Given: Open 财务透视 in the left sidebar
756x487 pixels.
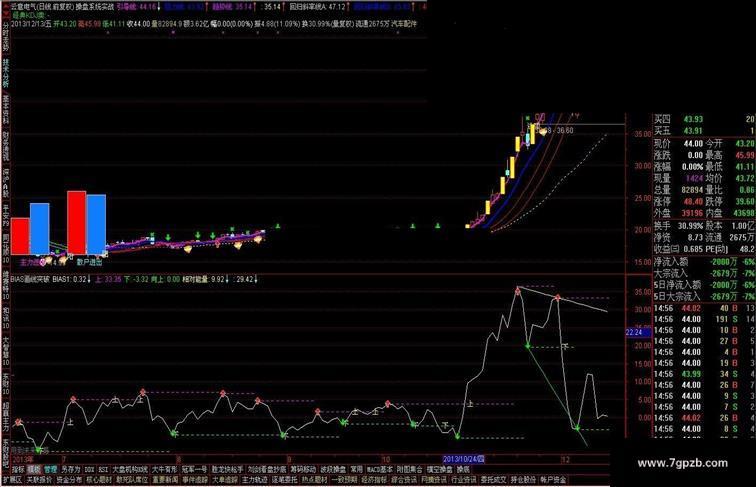Looking at the screenshot, I should pyautogui.click(x=6, y=146).
